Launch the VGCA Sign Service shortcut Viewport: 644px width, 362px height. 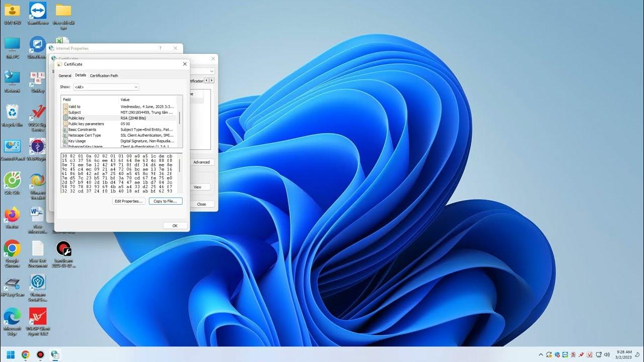click(38, 118)
